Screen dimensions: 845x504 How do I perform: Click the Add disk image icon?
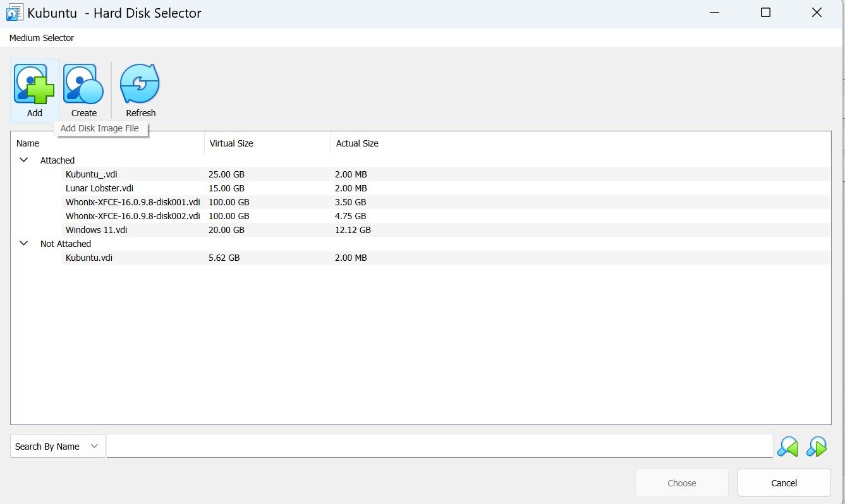coord(34,84)
